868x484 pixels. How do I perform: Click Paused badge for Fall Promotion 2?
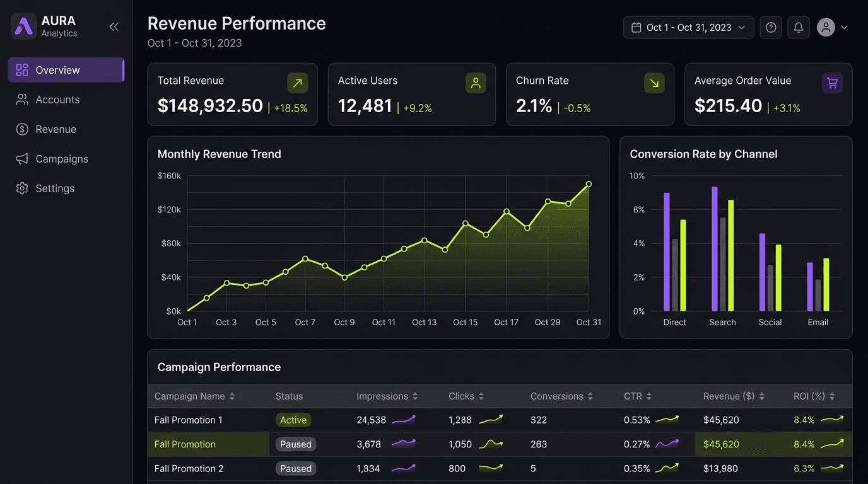296,469
